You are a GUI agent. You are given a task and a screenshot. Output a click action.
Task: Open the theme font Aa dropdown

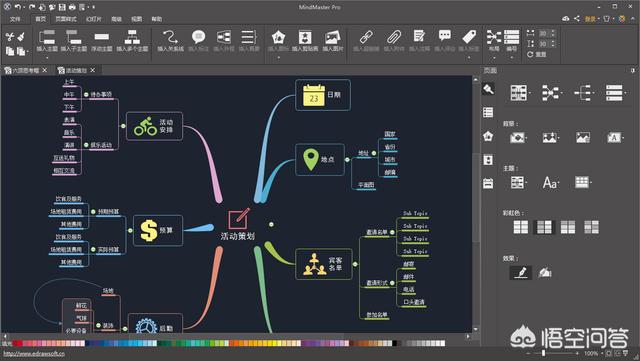point(551,183)
